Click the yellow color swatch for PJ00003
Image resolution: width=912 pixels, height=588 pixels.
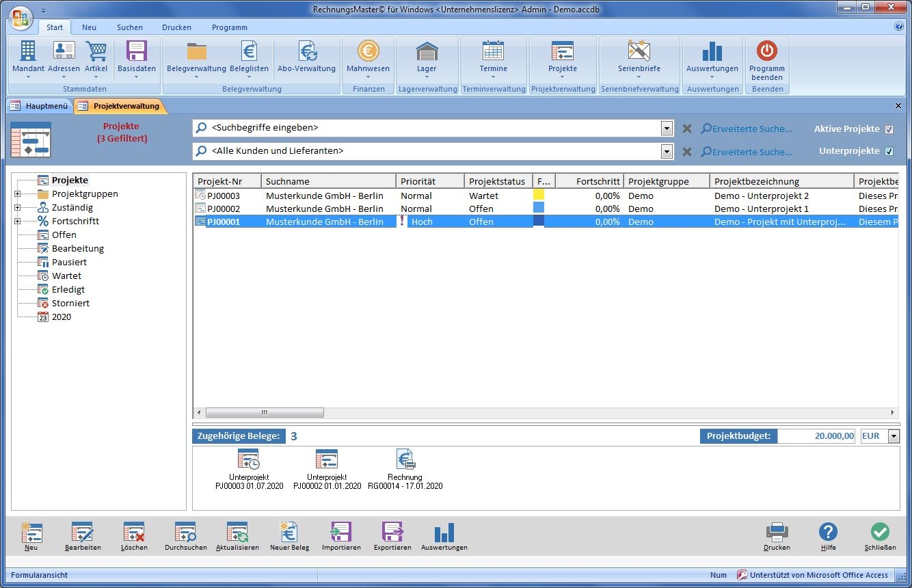pos(539,196)
